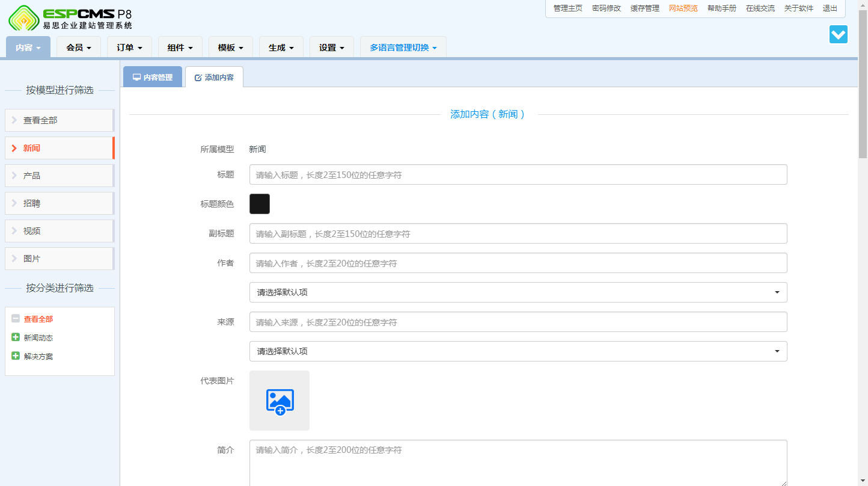Open 缓存管理 link
The image size is (868, 486).
[645, 8]
